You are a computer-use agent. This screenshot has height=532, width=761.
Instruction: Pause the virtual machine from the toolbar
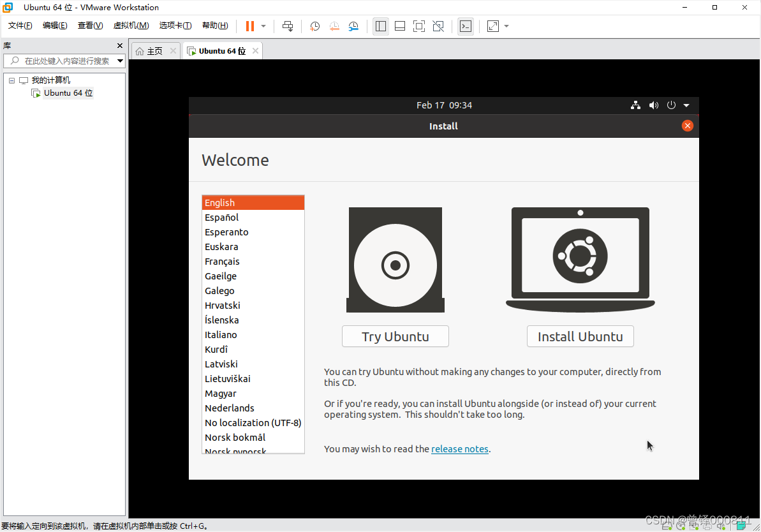pyautogui.click(x=250, y=26)
